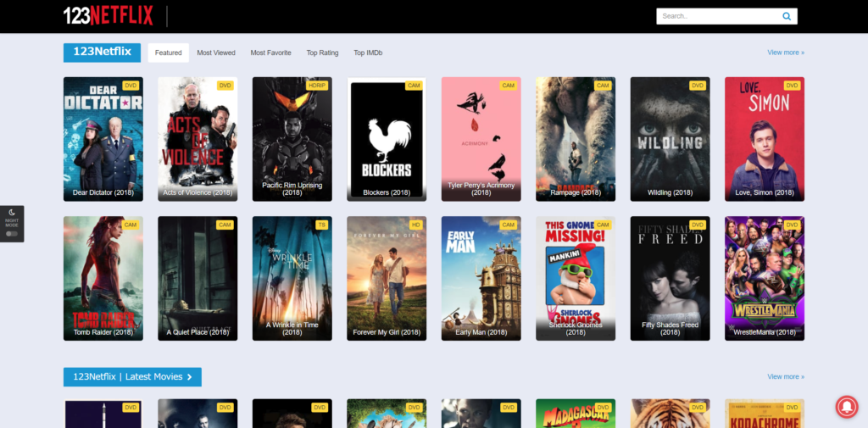Open Love, Simon (2018) poster
The width and height of the screenshot is (868, 428).
765,139
